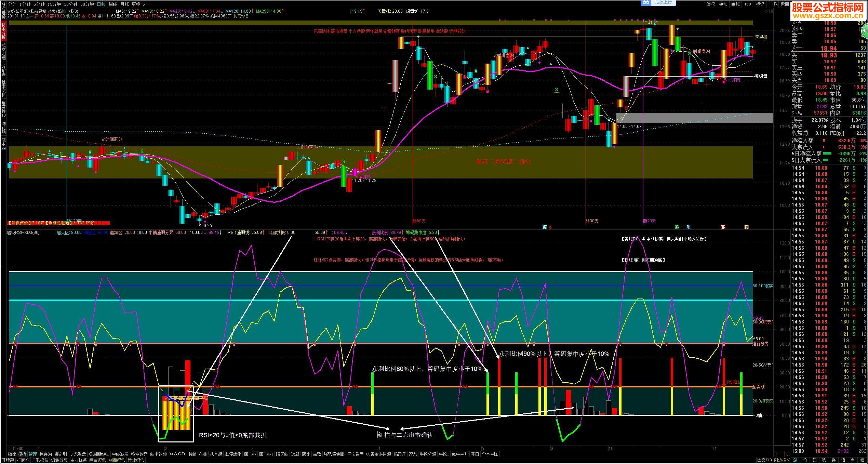Switch to the 周线 weekly chart
Image resolution: width=868 pixels, height=464 pixels.
tap(113, 4)
